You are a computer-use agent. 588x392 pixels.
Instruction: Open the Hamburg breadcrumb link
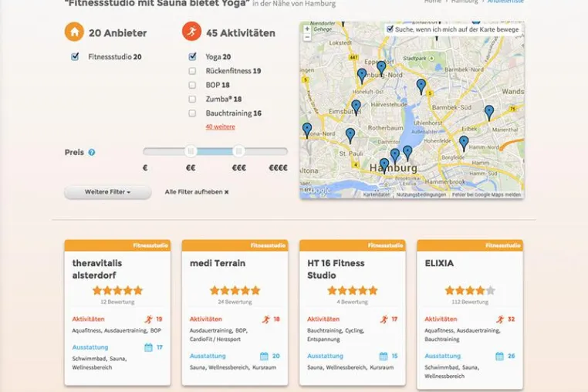[x=465, y=2]
